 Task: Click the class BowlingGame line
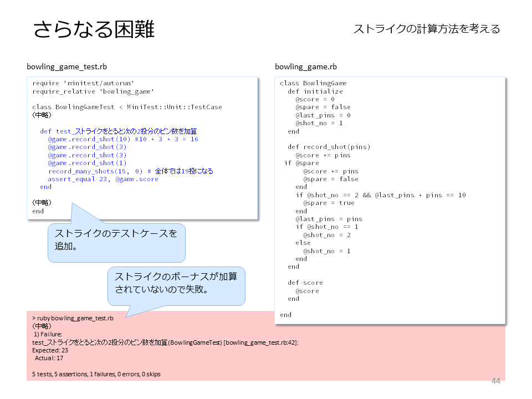click(x=313, y=83)
